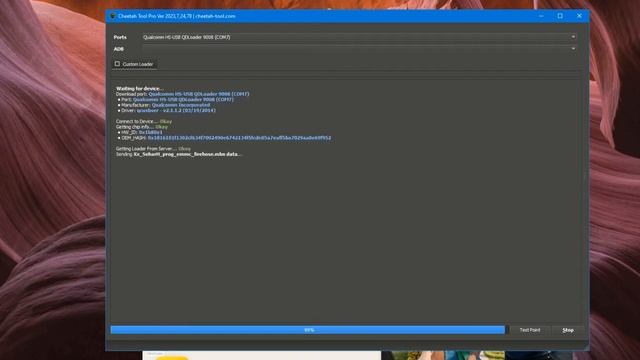This screenshot has height=360, width=640.
Task: Click the Ports combo box field
Action: point(359,37)
